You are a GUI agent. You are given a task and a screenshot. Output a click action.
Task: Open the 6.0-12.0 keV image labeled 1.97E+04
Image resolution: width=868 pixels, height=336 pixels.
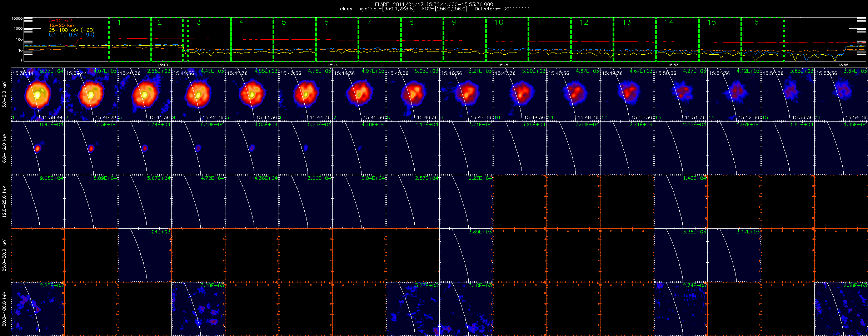[x=734, y=148]
